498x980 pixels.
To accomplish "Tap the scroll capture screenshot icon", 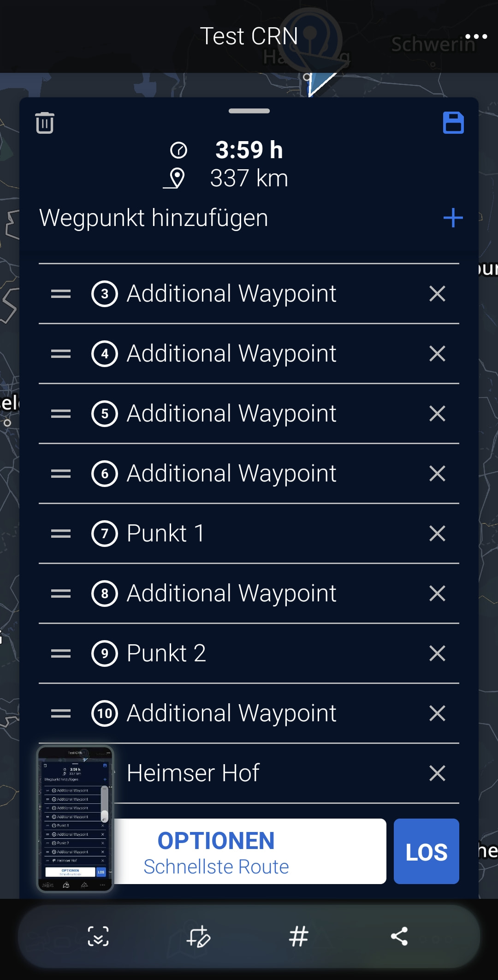I will (98, 936).
